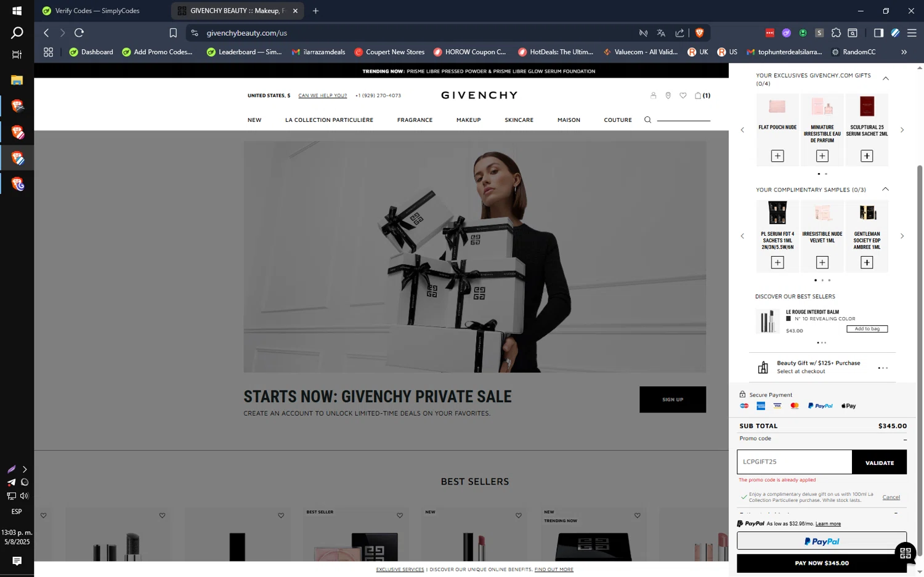The width and height of the screenshot is (924, 577).
Task: Open Windows search from taskbar
Action: pos(17,33)
